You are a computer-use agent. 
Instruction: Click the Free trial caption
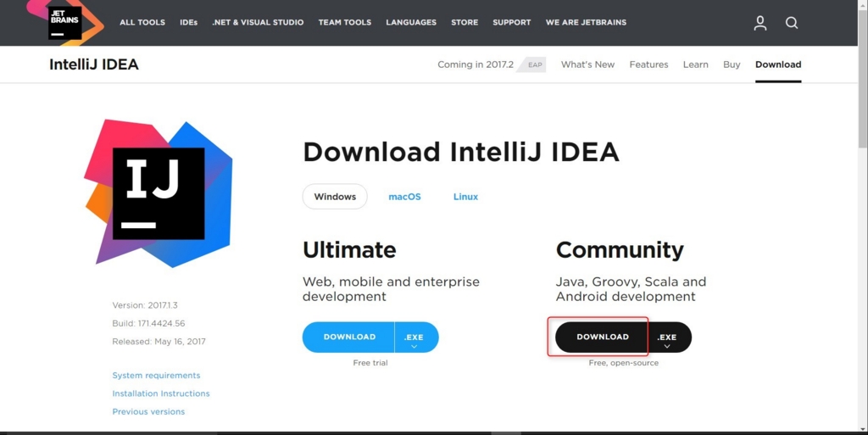(x=370, y=363)
